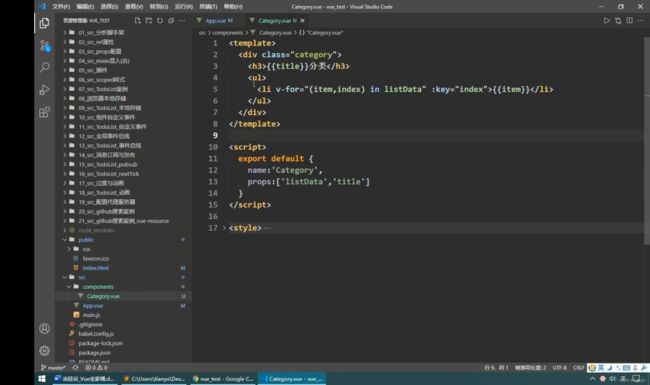Open babel.config.js in the file tree
Viewport: 650px width, 385px height.
pos(96,334)
